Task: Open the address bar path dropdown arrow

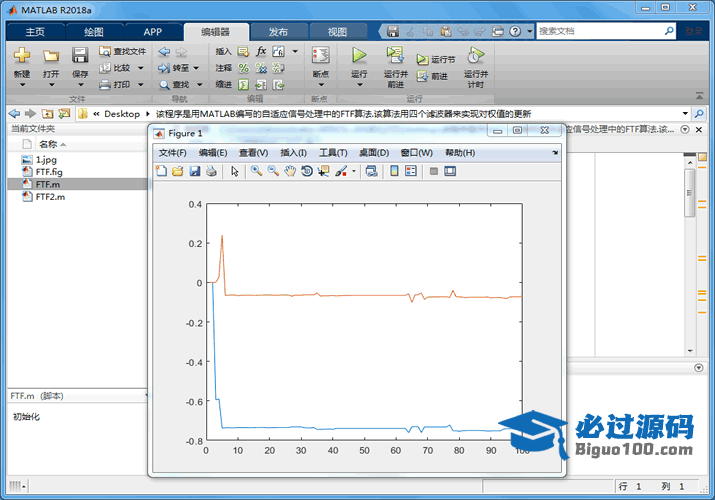Action: pos(685,113)
